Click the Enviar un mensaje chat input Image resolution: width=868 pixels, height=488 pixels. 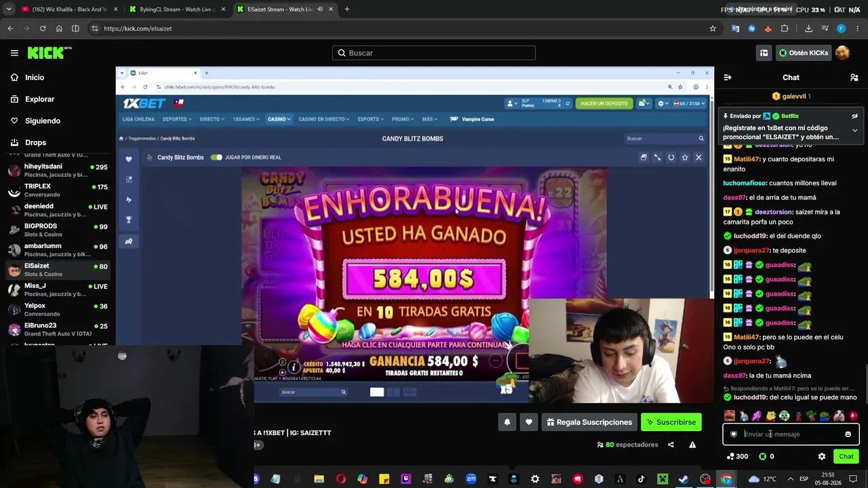791,434
